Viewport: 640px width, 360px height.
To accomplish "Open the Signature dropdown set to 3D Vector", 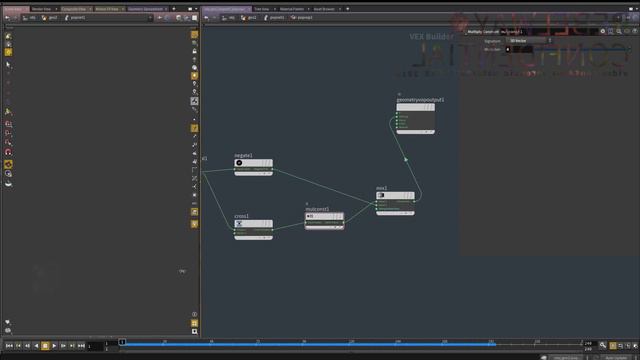I will [527, 41].
